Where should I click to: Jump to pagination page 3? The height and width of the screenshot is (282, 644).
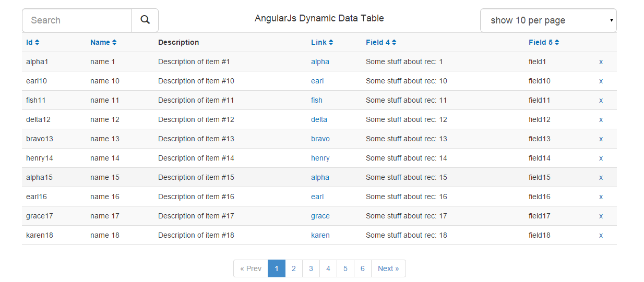pyautogui.click(x=311, y=268)
